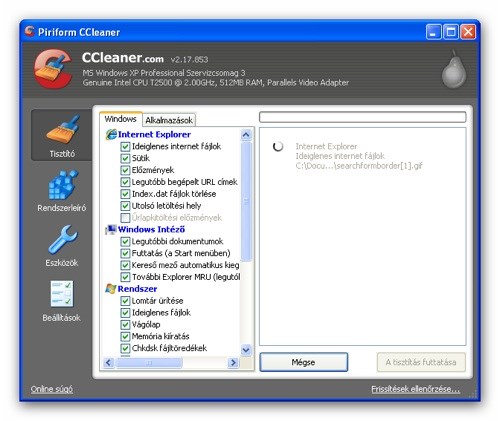Screen dimensions: 500x421
Task: Click the vertical scrollbar thumb
Action: coord(246,201)
